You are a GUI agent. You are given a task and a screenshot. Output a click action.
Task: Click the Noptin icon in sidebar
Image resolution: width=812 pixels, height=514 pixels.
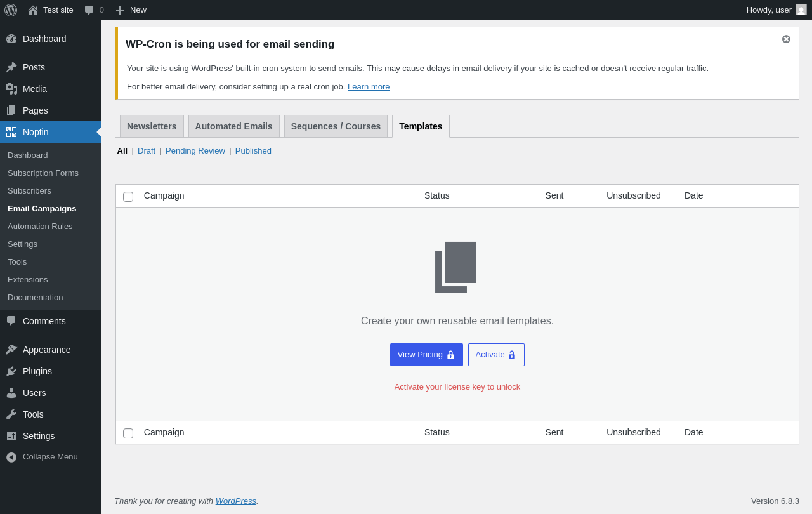[x=11, y=132]
